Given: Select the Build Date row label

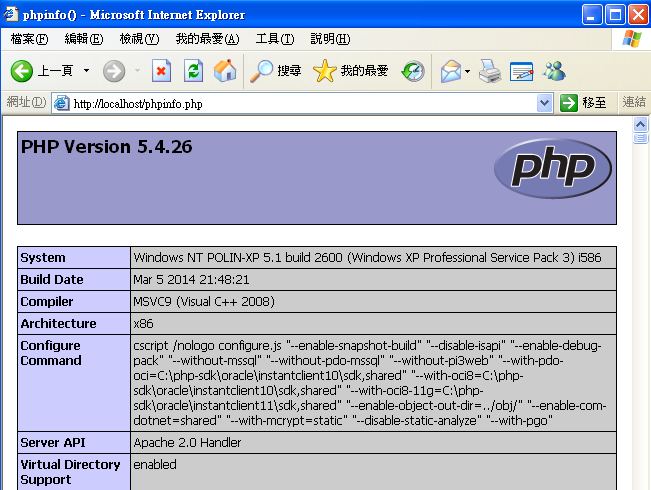Looking at the screenshot, I should pyautogui.click(x=51, y=279).
